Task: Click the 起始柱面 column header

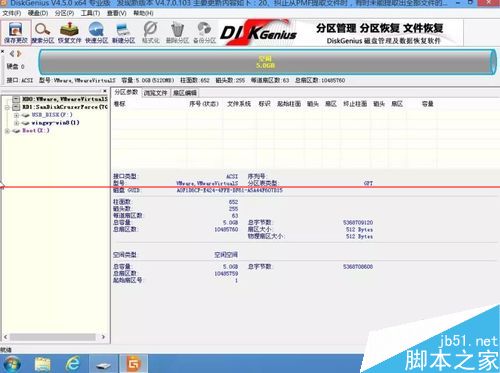Action: [289, 104]
